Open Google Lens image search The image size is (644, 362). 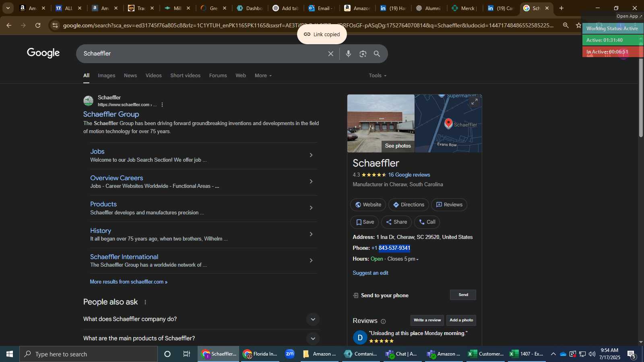click(x=363, y=53)
